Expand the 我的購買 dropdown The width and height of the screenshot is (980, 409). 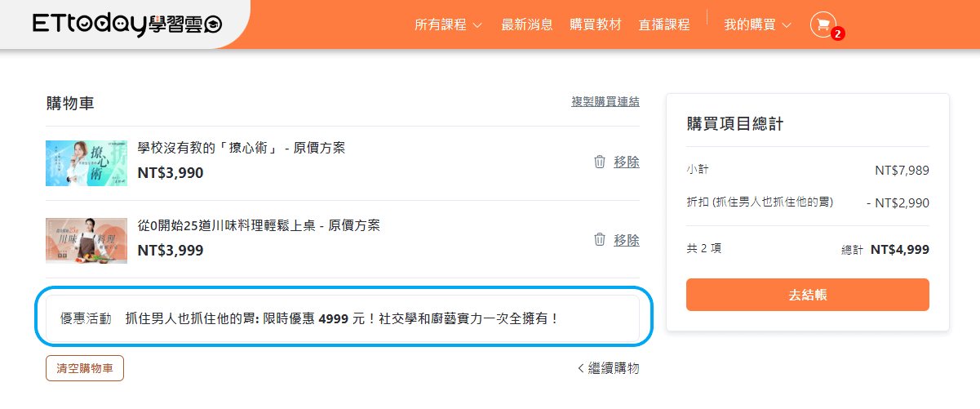[757, 24]
